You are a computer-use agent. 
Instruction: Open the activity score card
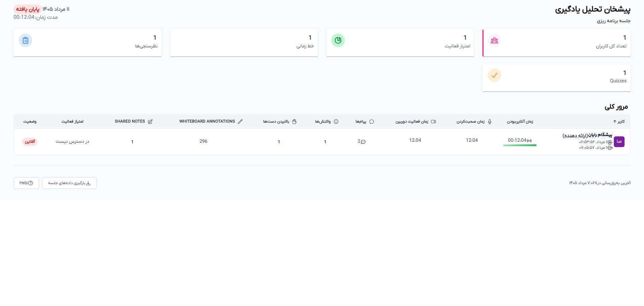[400, 43]
